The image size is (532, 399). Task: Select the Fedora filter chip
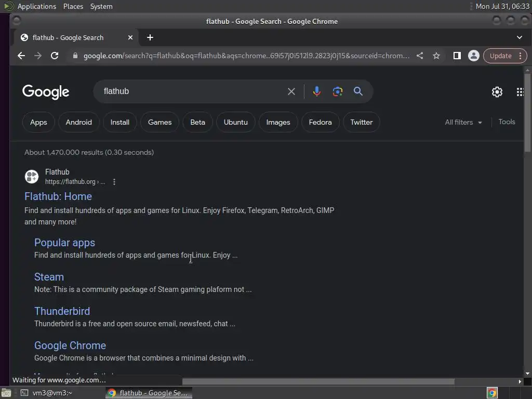320,122
